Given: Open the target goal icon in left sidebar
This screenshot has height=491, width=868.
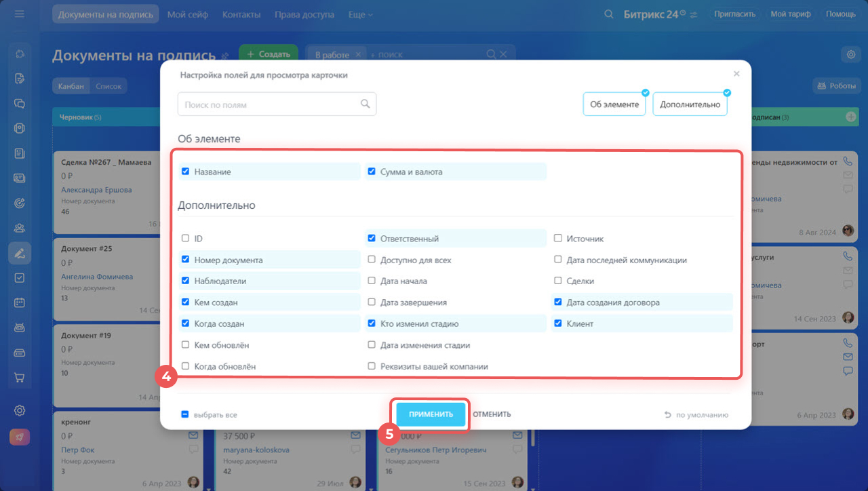Looking at the screenshot, I should coord(20,203).
